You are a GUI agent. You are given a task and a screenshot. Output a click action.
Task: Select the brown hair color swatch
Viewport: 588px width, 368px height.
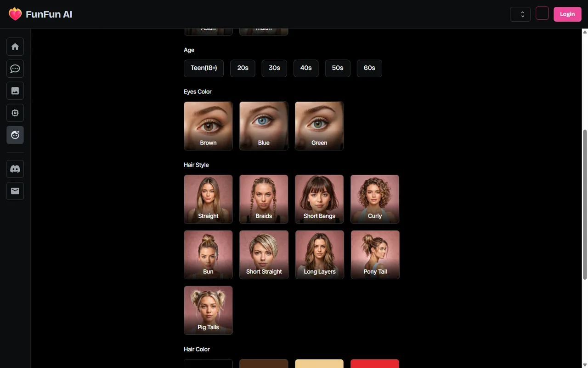[x=264, y=363]
